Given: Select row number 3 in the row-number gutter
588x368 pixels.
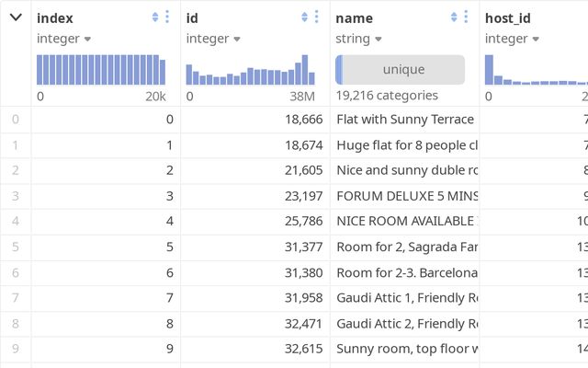Looking at the screenshot, I should 16,196.
